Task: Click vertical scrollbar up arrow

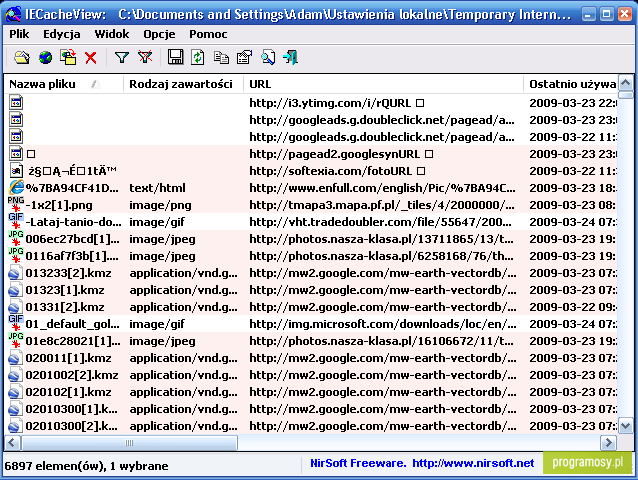Action: click(x=625, y=83)
